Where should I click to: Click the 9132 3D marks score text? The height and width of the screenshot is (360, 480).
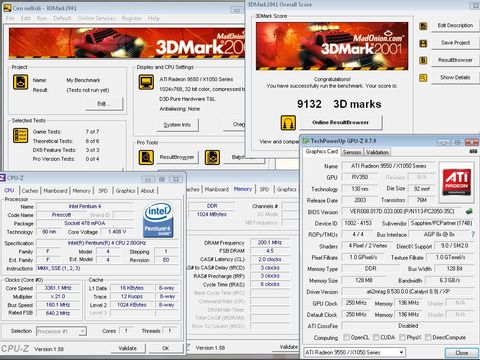[x=339, y=104]
